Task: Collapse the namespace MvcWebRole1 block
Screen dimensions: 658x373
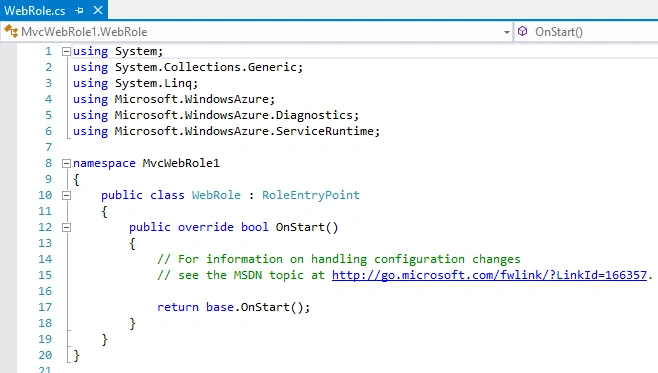Action: point(66,163)
